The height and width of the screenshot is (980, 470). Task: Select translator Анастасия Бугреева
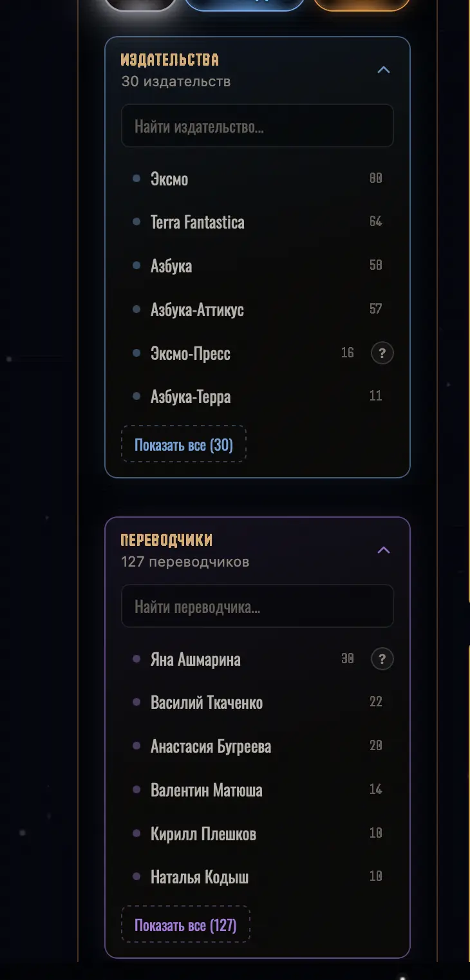pos(257,746)
